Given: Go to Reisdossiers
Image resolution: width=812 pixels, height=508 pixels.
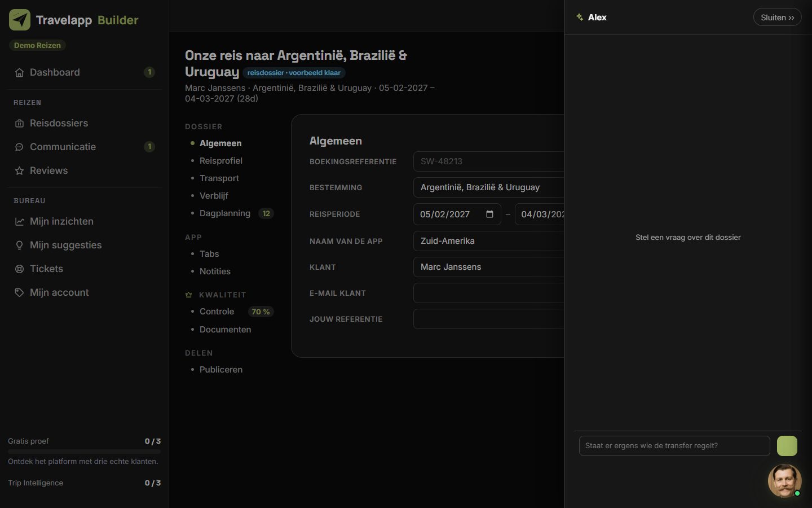Looking at the screenshot, I should click(x=85, y=123).
